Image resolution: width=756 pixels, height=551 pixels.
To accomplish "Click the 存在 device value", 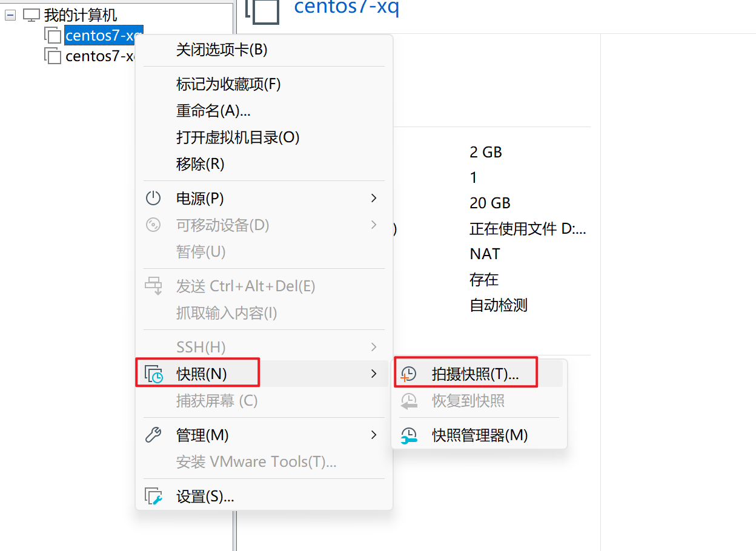I will tap(484, 279).
